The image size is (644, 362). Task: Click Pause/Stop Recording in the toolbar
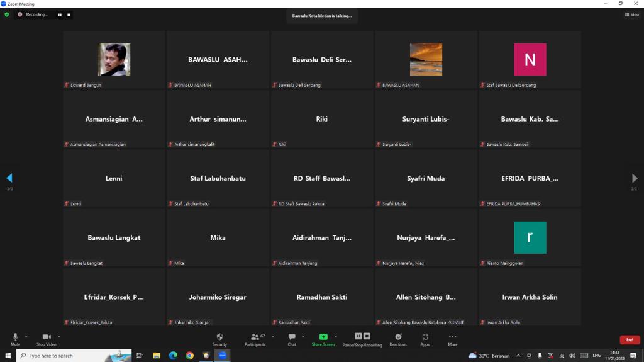(362, 339)
